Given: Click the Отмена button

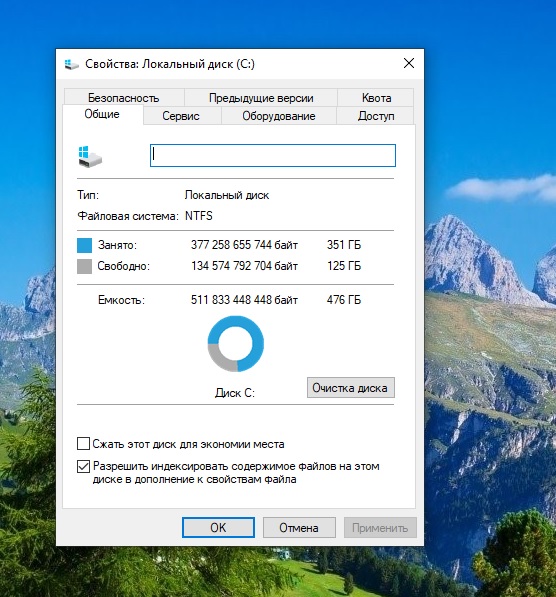Looking at the screenshot, I should pos(299,527).
